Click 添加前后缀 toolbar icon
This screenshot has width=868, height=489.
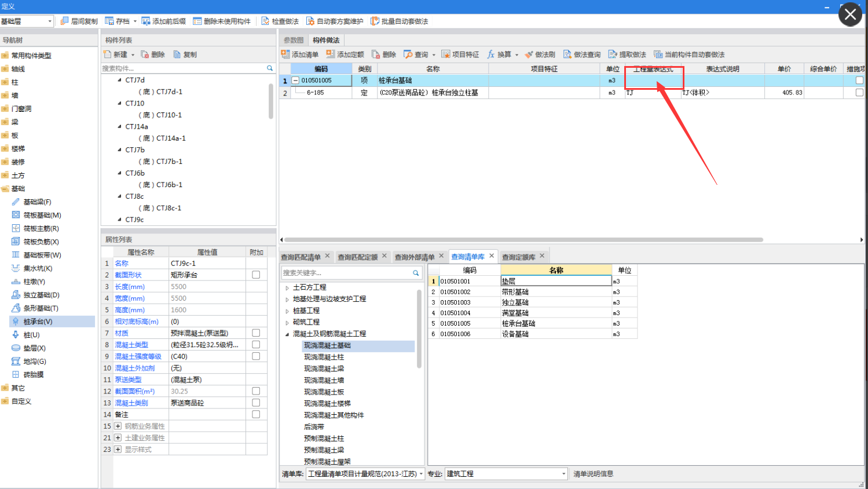[146, 21]
